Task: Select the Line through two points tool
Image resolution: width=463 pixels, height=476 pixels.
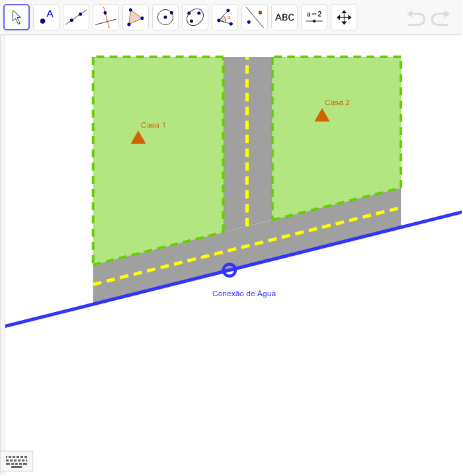Action: (x=76, y=17)
